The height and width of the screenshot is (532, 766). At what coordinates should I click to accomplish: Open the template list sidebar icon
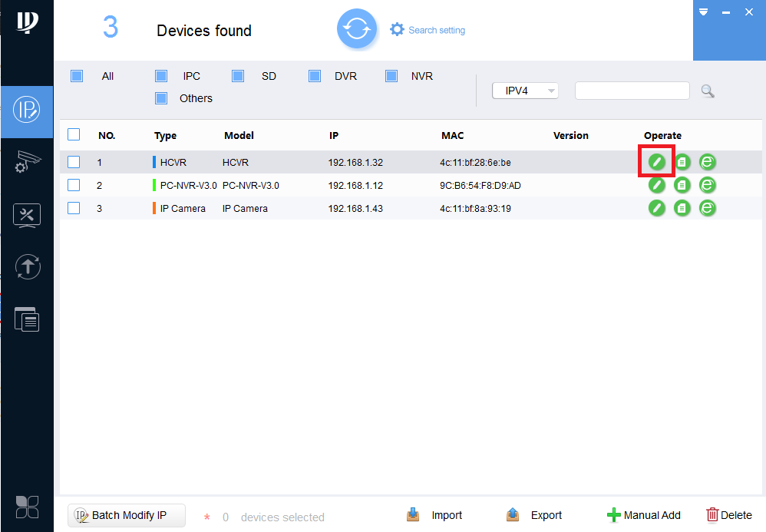coord(27,319)
